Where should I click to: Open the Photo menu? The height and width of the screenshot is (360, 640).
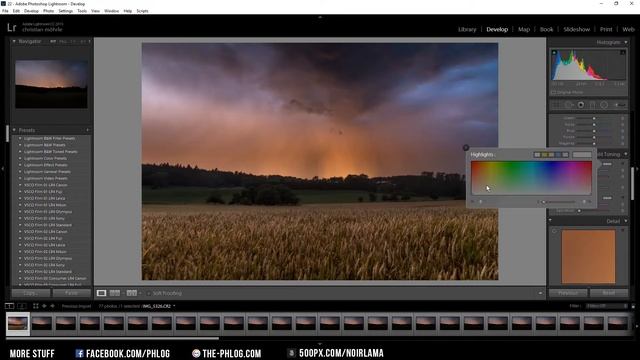48,11
